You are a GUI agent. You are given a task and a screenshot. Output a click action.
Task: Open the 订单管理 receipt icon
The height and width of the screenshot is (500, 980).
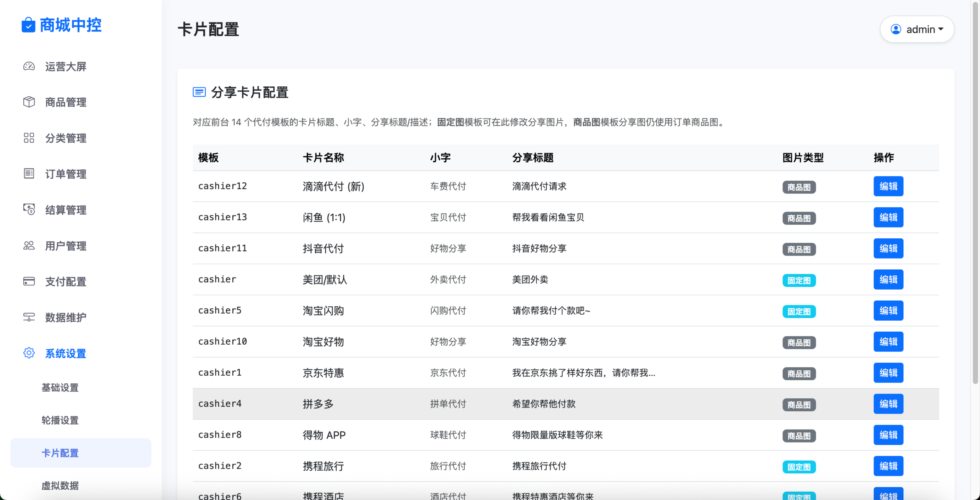pos(29,174)
